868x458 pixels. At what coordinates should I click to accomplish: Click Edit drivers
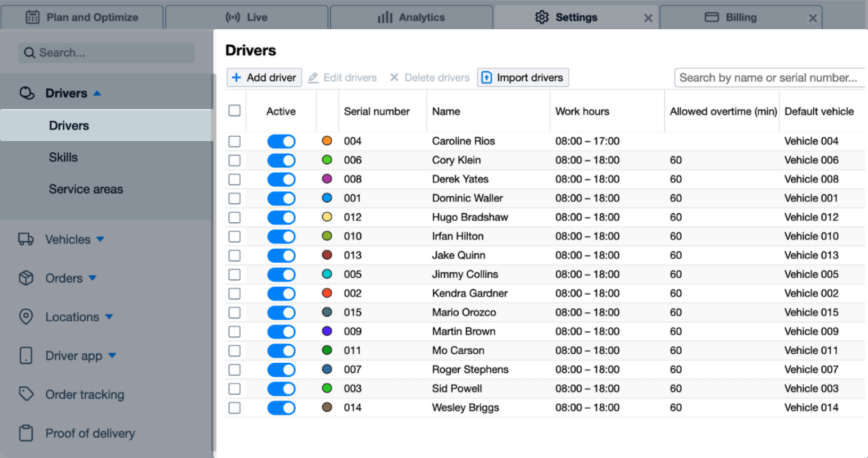(343, 78)
